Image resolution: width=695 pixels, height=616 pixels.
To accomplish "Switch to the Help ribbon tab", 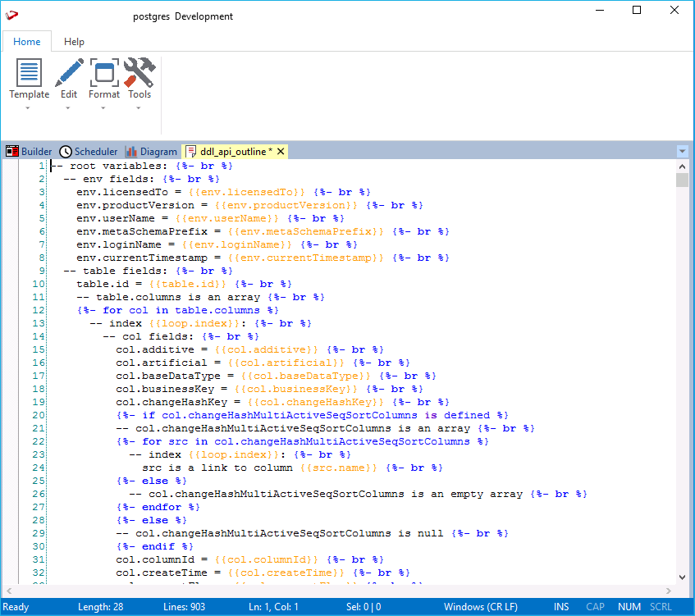I will [74, 42].
